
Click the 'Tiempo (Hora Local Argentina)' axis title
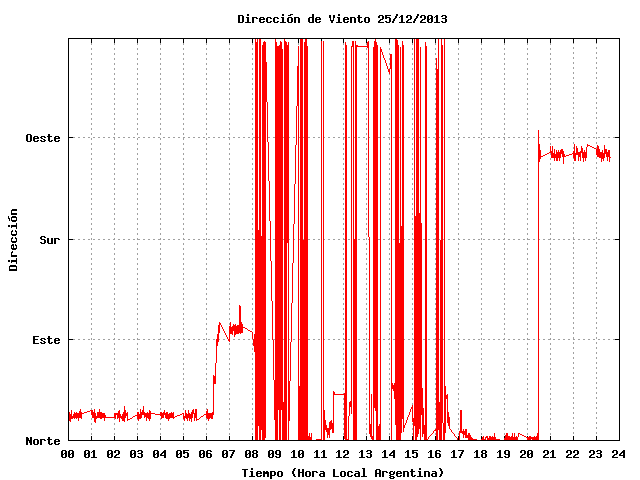pos(342,473)
